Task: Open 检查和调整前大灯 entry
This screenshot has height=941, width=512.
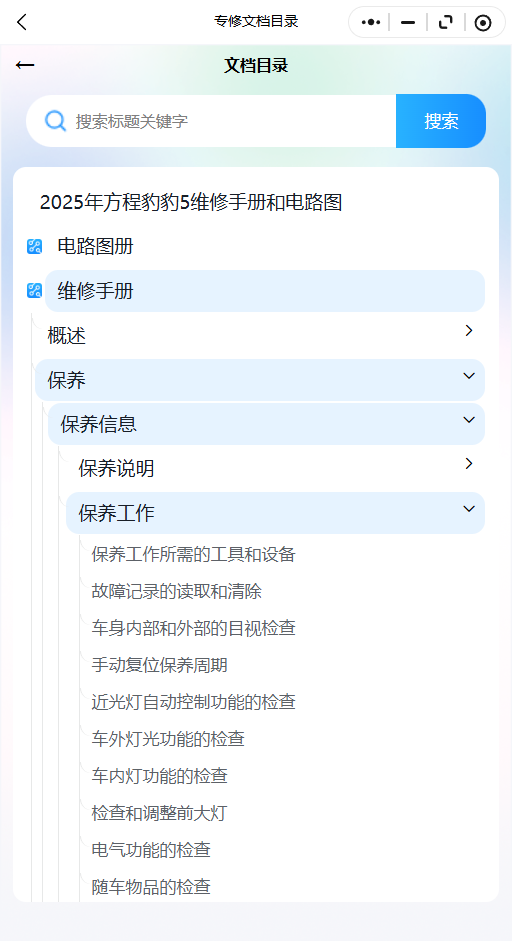Action: 160,814
